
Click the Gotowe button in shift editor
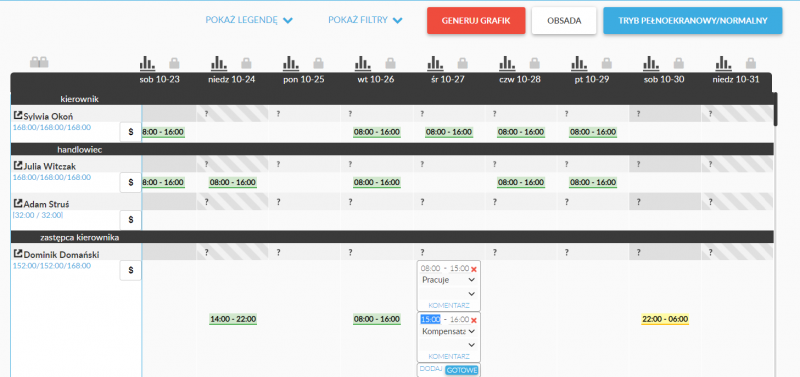pos(462,370)
